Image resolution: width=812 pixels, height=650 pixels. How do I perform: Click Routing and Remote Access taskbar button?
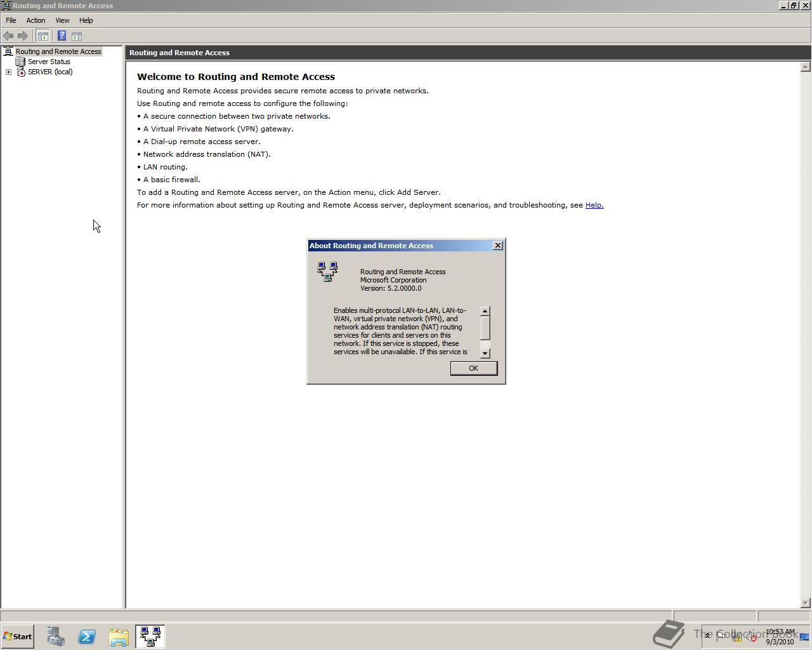pyautogui.click(x=150, y=637)
